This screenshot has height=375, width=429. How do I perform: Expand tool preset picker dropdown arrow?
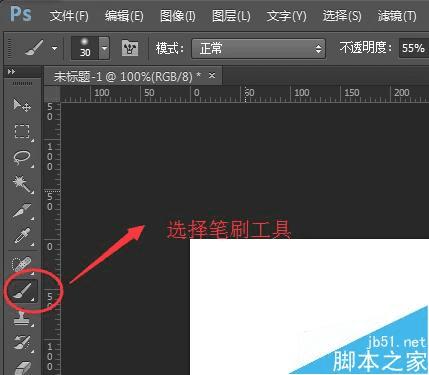click(x=54, y=49)
